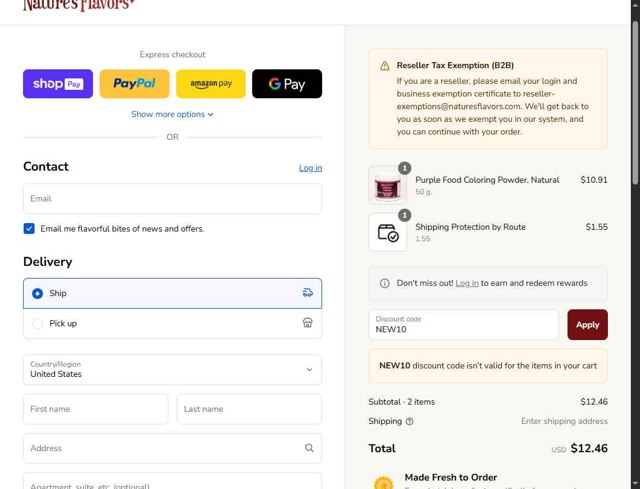640x489 pixels.
Task: Select the Ship delivery option
Action: click(x=172, y=293)
